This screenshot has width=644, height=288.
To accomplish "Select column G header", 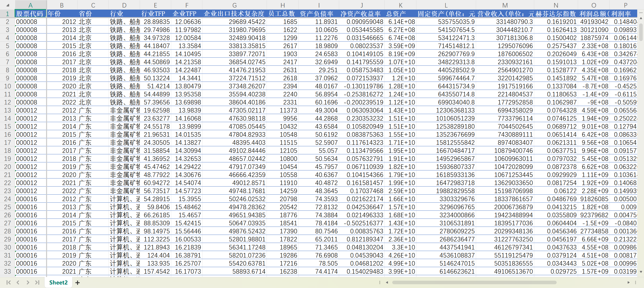I will pos(234,5).
